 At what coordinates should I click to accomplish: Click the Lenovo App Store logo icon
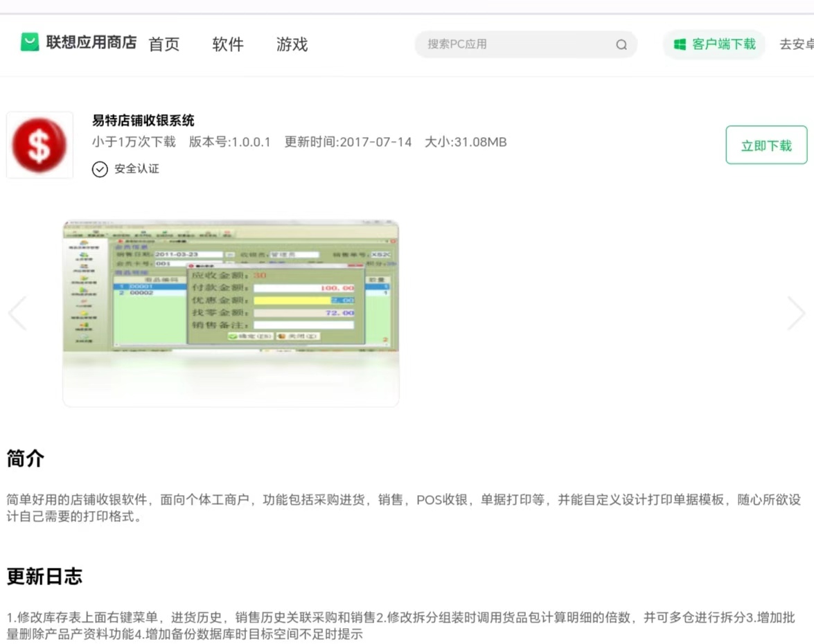pos(30,42)
